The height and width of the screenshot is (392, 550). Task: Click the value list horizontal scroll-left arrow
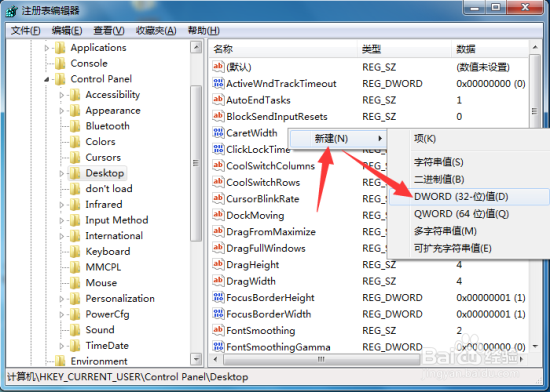click(x=215, y=359)
